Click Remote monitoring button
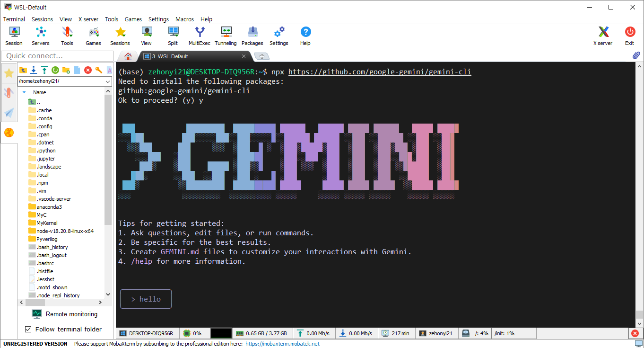The width and height of the screenshot is (644, 348). [65, 314]
